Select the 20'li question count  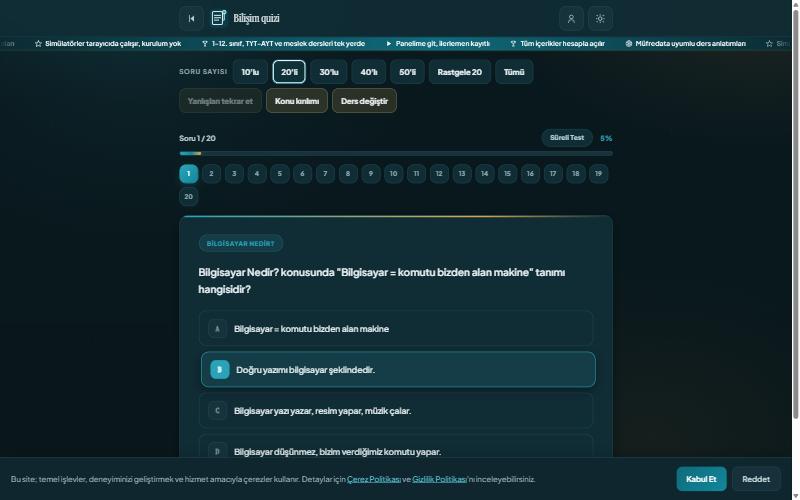point(289,72)
